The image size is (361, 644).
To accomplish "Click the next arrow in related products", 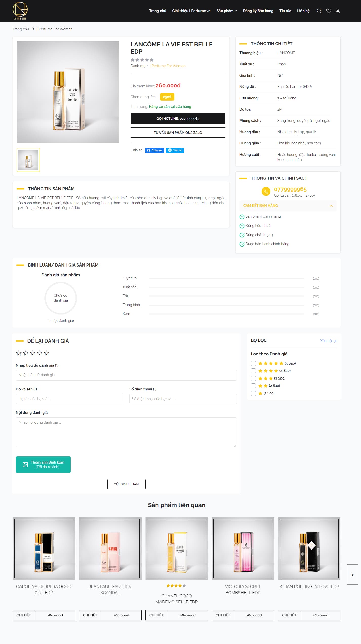I will tap(352, 575).
